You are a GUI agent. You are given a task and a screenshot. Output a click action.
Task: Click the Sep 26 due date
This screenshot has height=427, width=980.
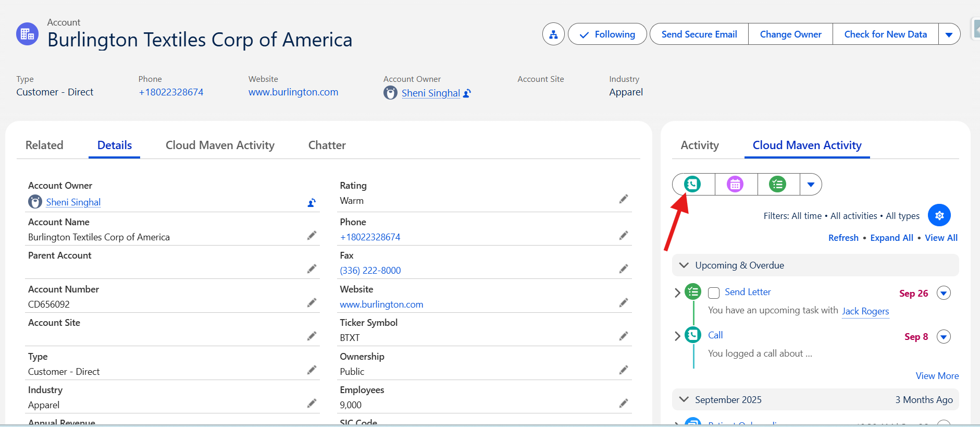coord(914,294)
